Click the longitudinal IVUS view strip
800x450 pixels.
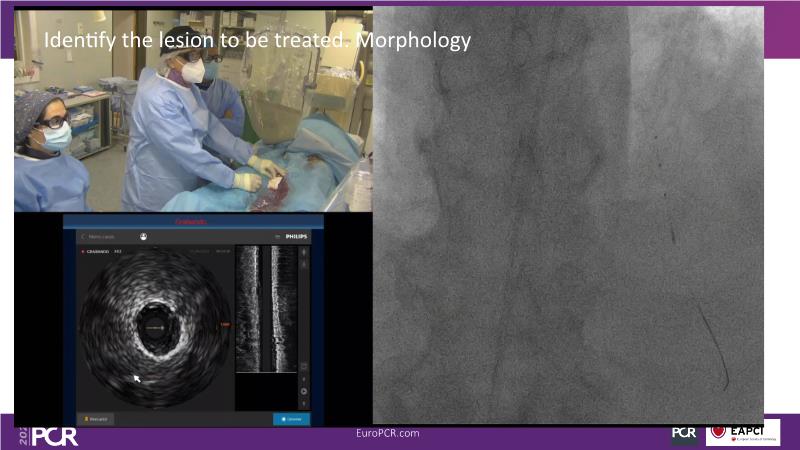[266, 310]
